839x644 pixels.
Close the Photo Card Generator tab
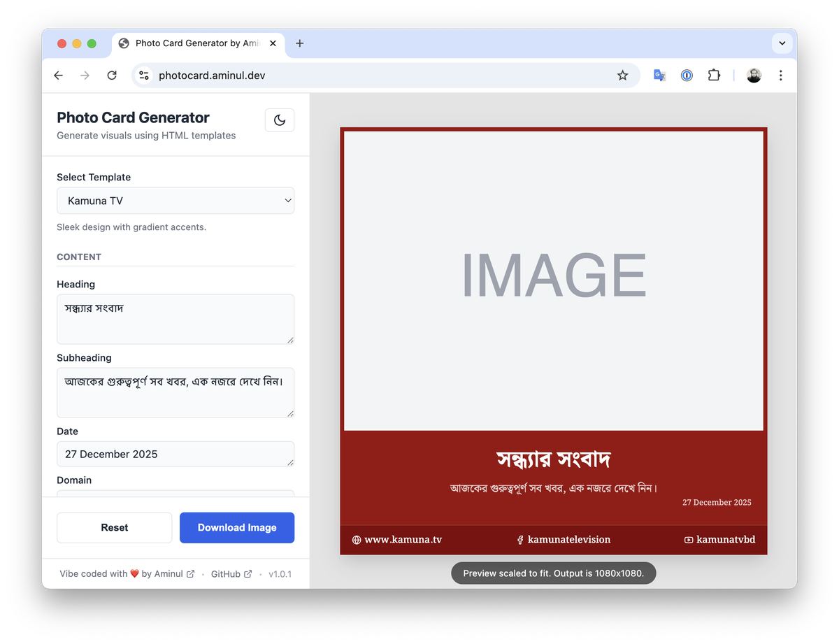[273, 43]
